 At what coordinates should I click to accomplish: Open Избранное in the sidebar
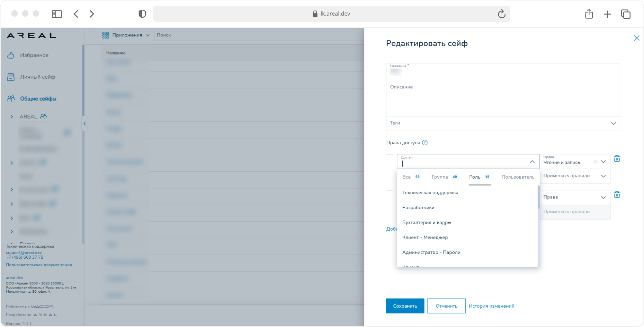coord(34,55)
